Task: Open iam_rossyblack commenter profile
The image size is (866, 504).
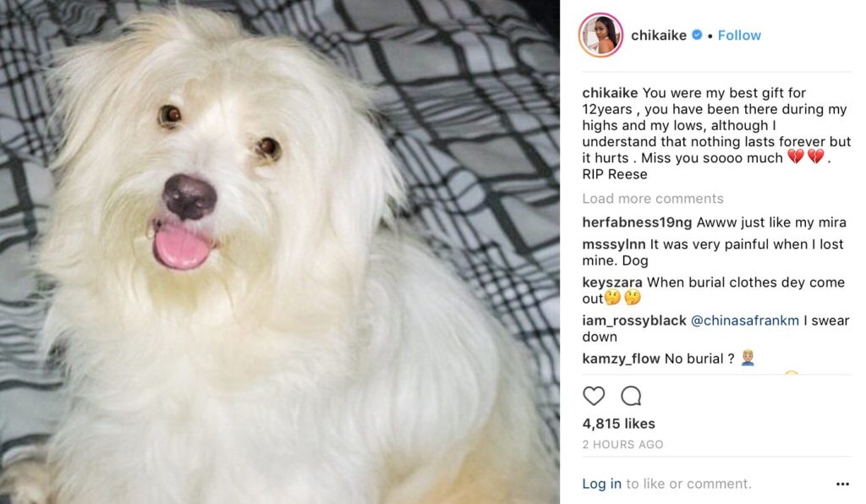Action: [x=634, y=320]
